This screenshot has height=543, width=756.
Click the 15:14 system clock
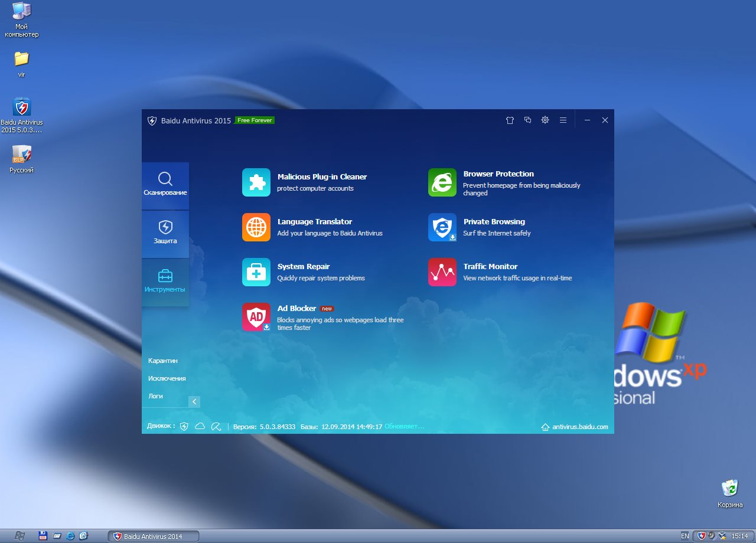click(739, 536)
